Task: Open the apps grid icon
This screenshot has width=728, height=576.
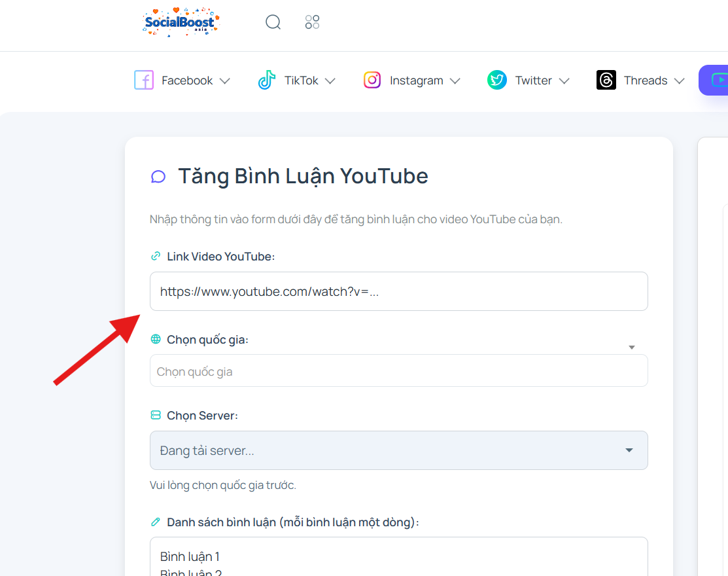Action: 312,22
